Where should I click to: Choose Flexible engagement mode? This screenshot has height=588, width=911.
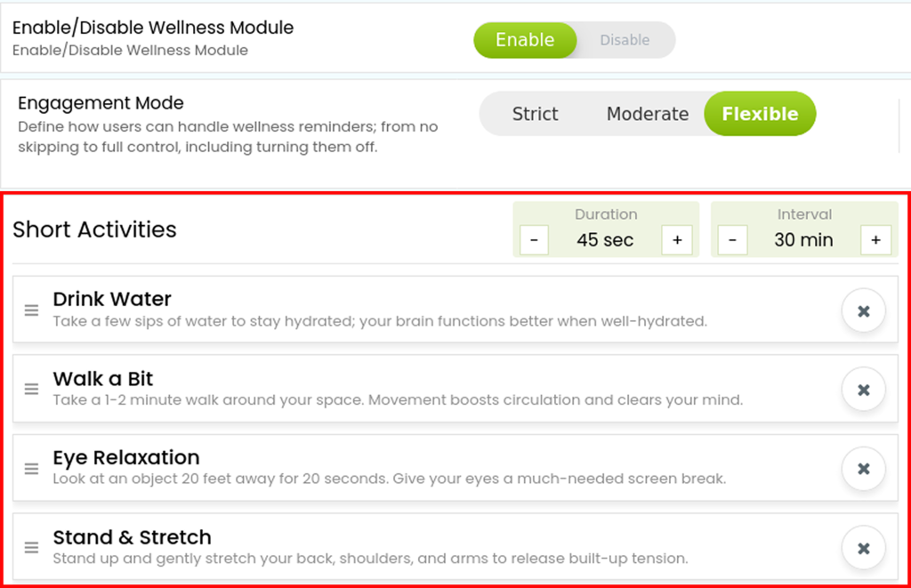760,114
